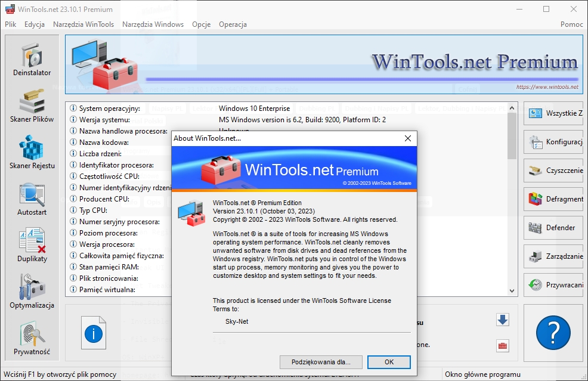Click the https://www.wintools.net link

547,86
